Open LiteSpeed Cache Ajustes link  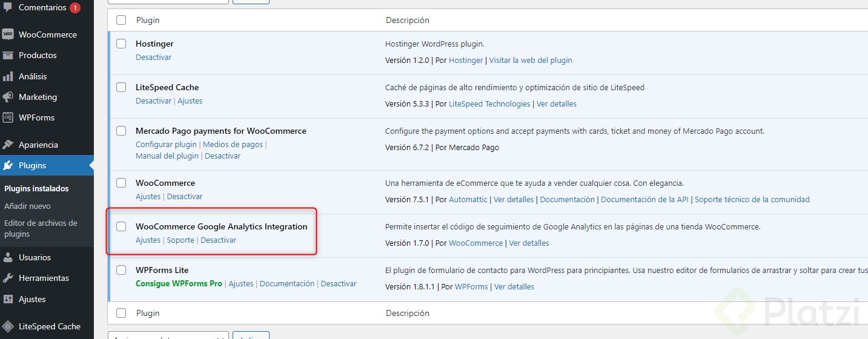[x=190, y=101]
